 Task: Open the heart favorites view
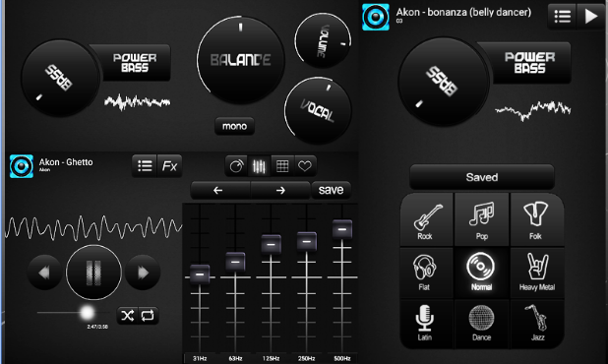(305, 166)
